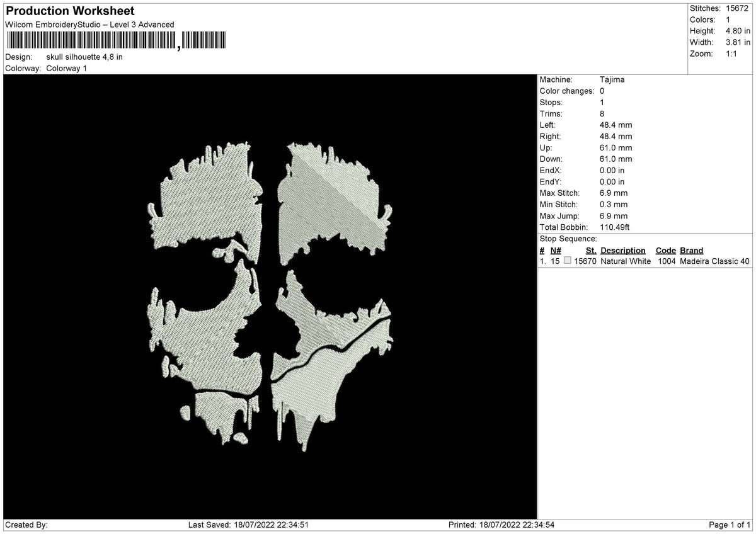
Task: Click the 'Code' column header
Action: [666, 250]
